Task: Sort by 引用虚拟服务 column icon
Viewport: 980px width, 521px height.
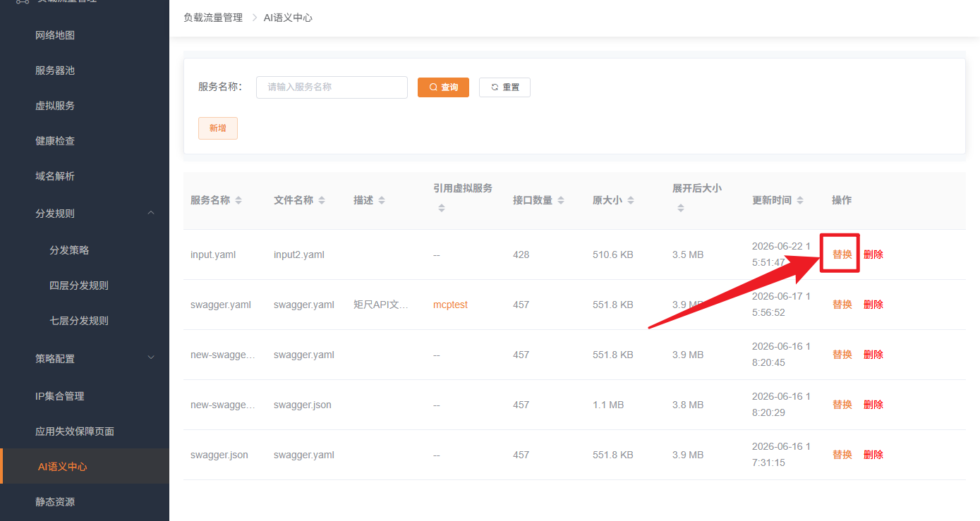Action: click(441, 208)
